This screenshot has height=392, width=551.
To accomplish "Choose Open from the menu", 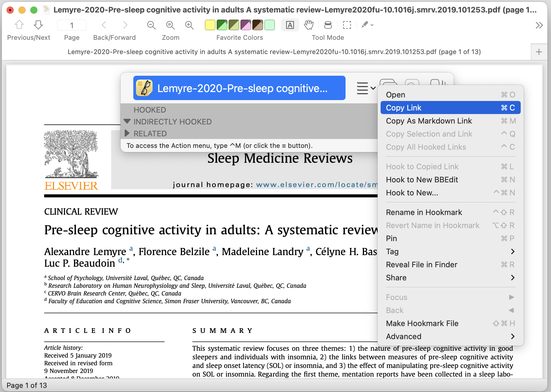I will [450, 95].
